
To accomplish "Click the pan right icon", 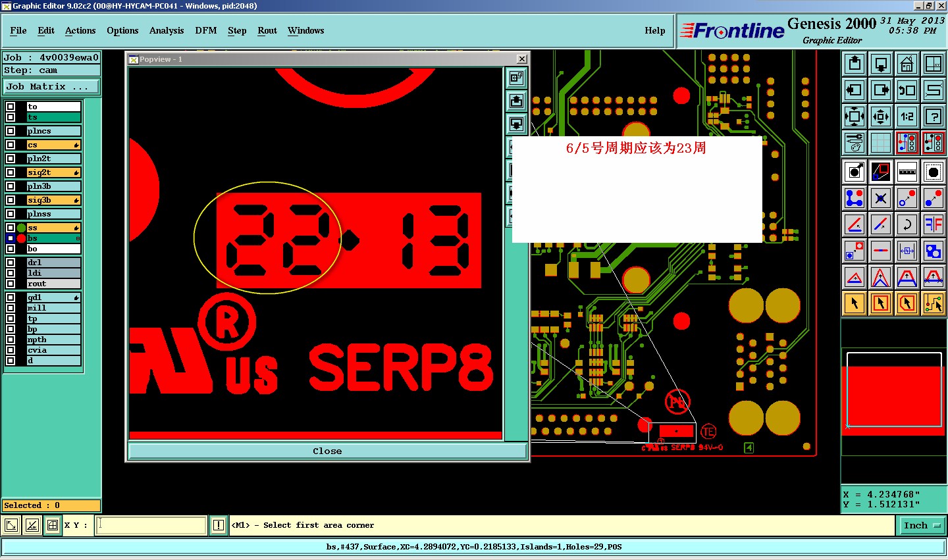I will [x=881, y=90].
